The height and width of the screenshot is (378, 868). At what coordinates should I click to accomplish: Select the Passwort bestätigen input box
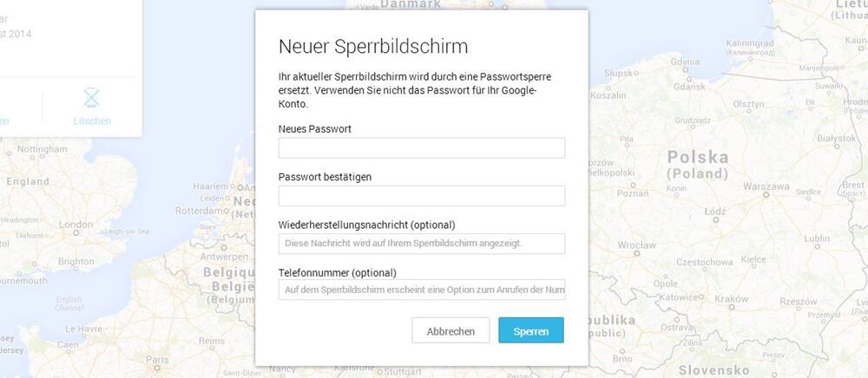421,196
